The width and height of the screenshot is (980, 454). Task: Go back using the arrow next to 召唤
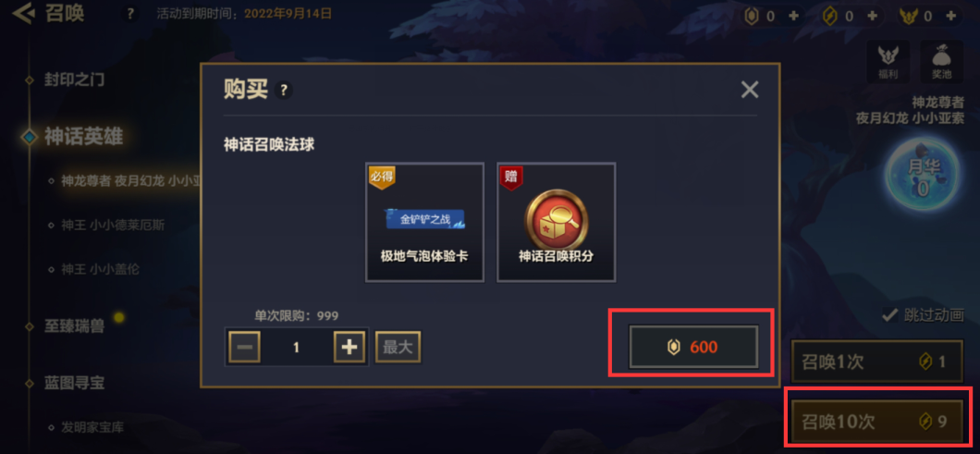(x=23, y=13)
